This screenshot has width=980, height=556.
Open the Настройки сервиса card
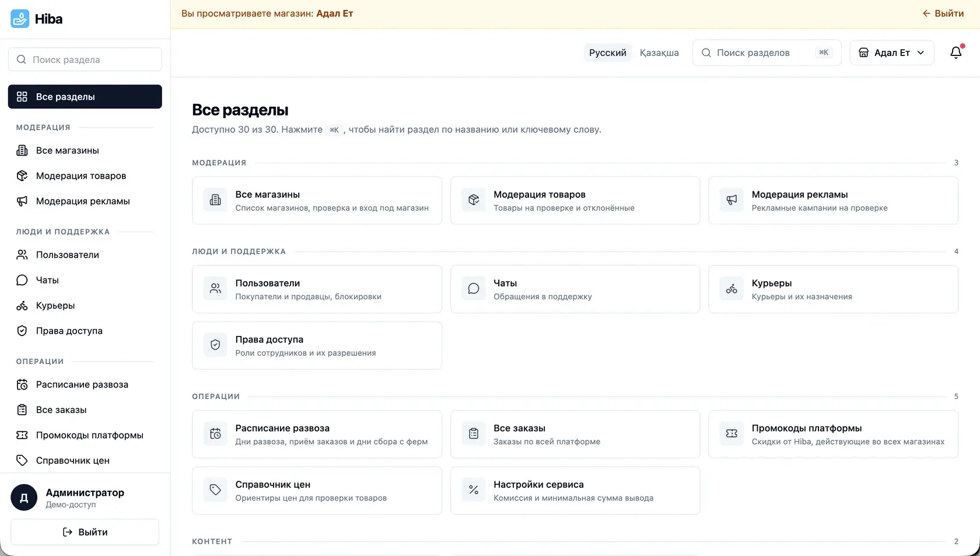(x=575, y=491)
